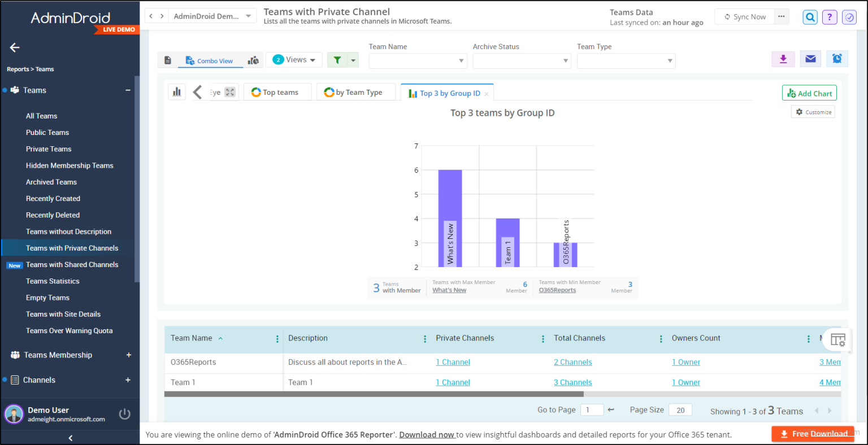Open column settings table icon

(x=837, y=340)
